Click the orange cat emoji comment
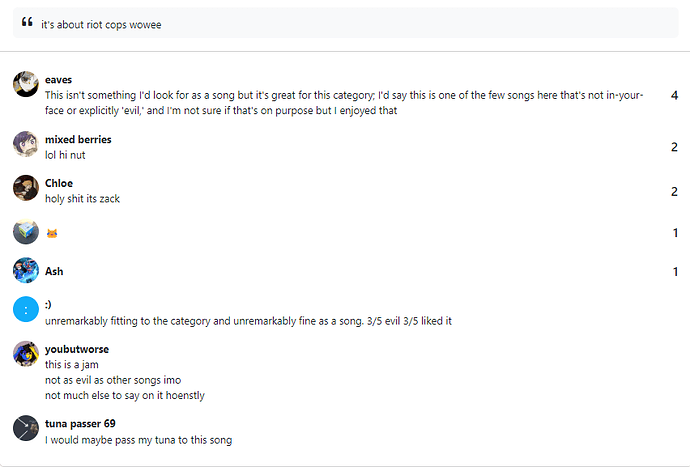 52,233
